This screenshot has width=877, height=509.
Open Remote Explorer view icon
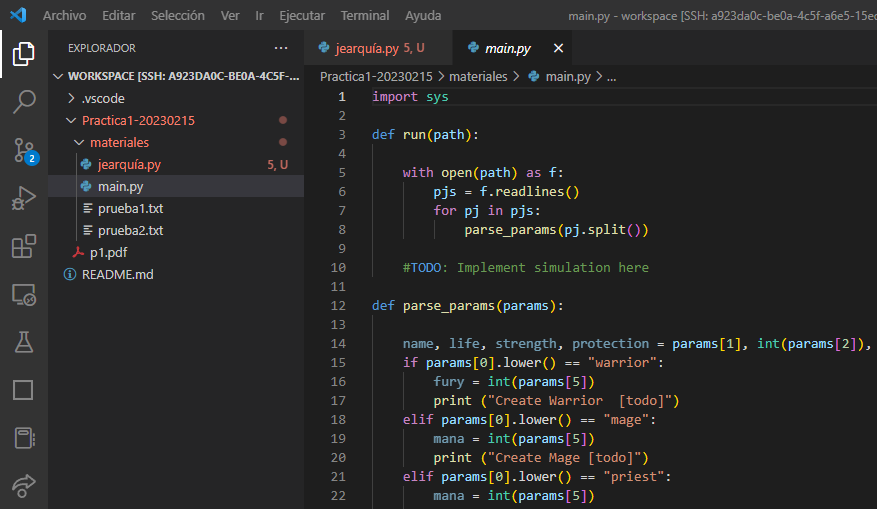pos(23,295)
